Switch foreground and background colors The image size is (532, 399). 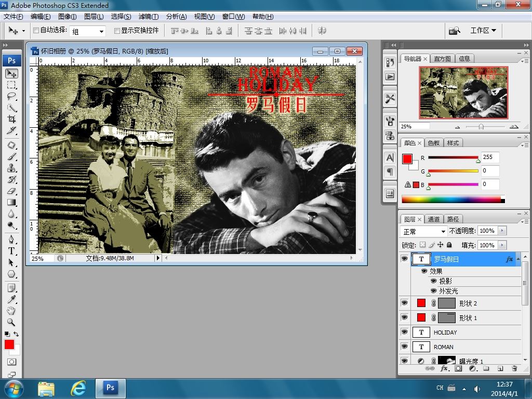pos(16,334)
